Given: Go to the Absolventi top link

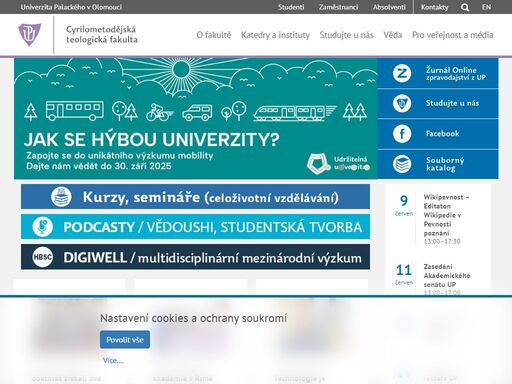Looking at the screenshot, I should (x=389, y=7).
